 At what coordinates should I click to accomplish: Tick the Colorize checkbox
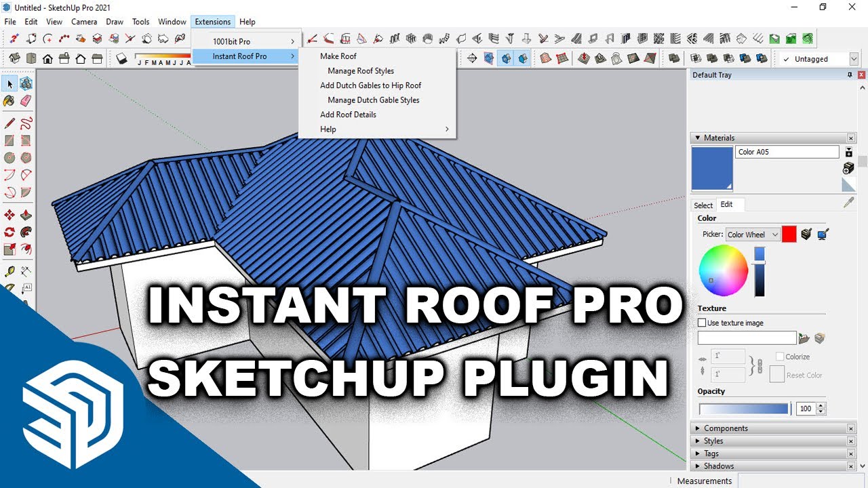click(x=780, y=357)
